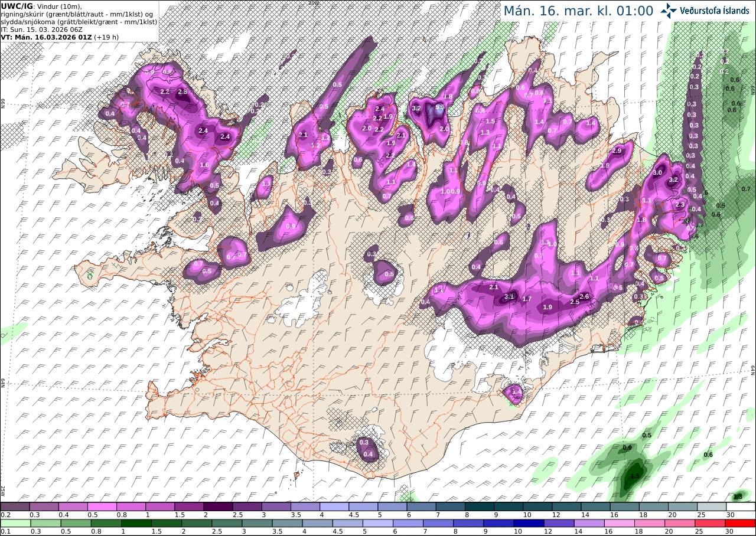The width and height of the screenshot is (756, 536).
Task: Pick the light grey snow swatch above 25
Action: pyautogui.click(x=712, y=506)
